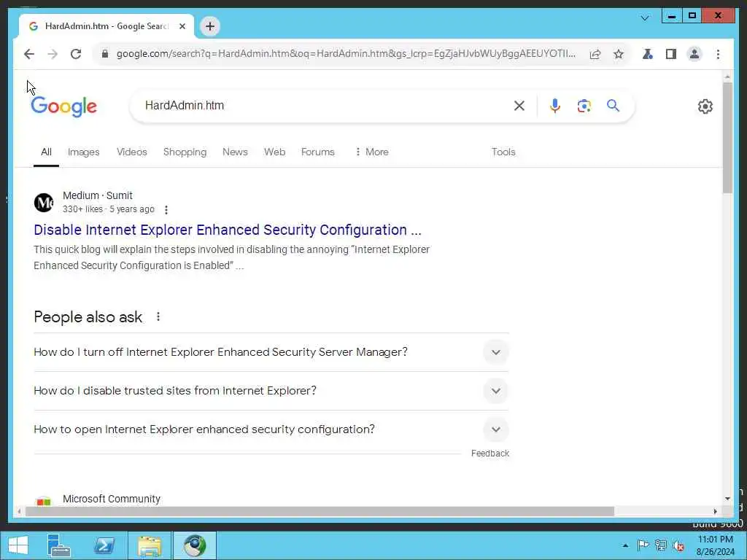Screen dimensions: 747x560
Task: Toggle the Chrome side panel
Action: pyautogui.click(x=671, y=54)
